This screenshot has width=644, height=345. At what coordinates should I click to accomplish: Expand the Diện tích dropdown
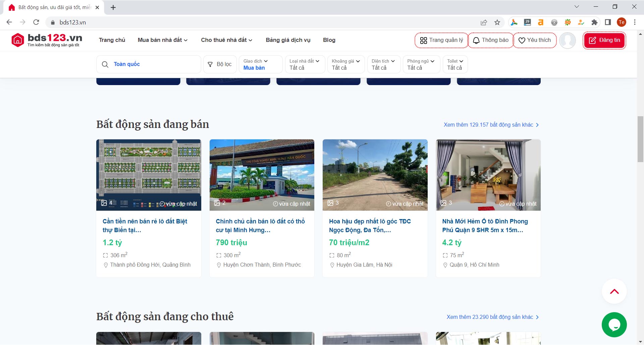(x=384, y=64)
